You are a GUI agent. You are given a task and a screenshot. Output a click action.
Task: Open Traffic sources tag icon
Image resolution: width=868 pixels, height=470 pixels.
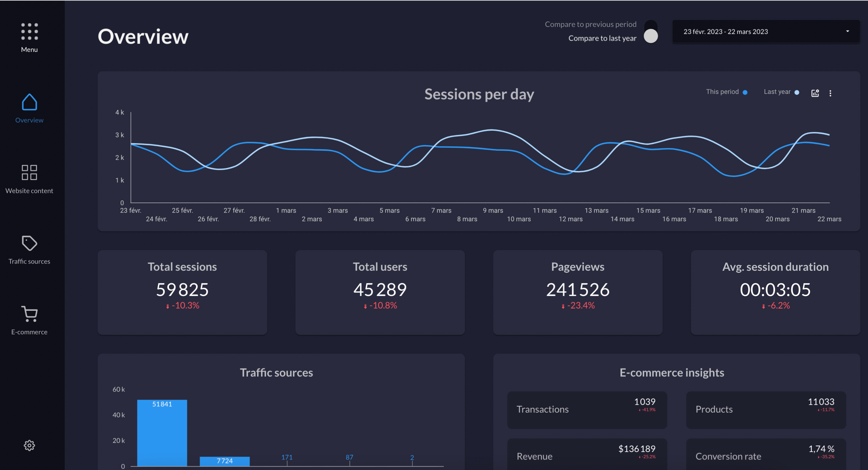click(x=29, y=243)
